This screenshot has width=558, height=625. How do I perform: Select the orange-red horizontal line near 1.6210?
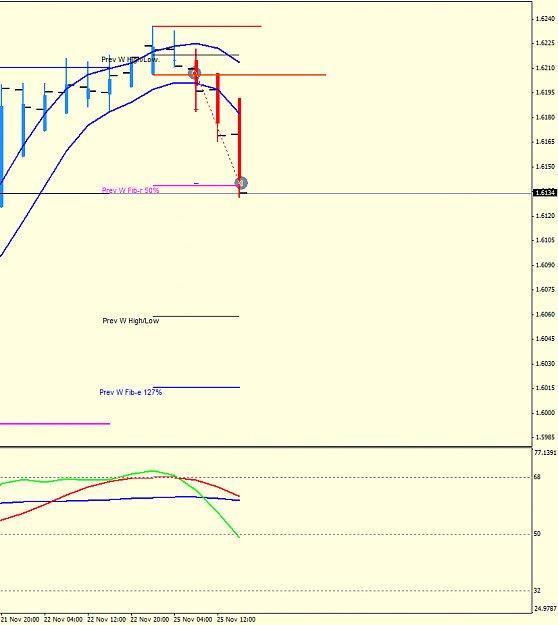[239, 75]
